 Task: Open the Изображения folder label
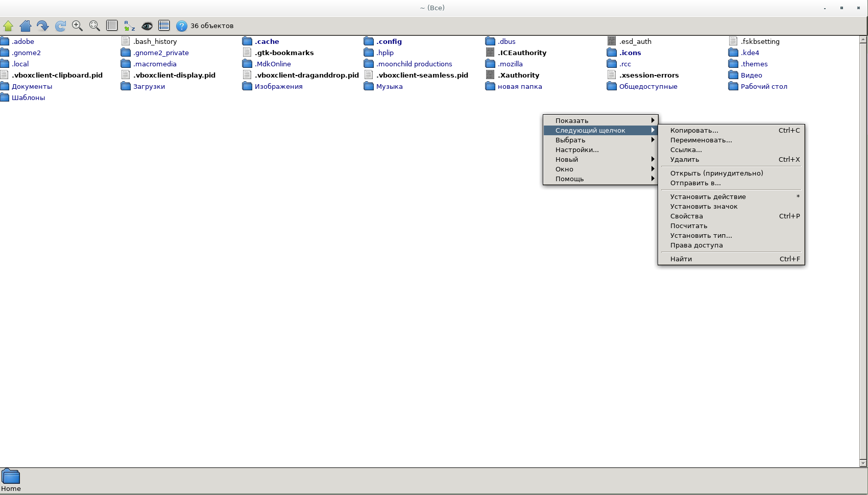pos(279,87)
